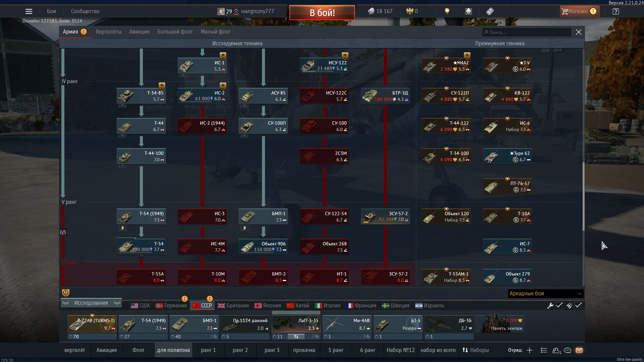
Task: Select the Германия nation tab
Action: click(171, 306)
